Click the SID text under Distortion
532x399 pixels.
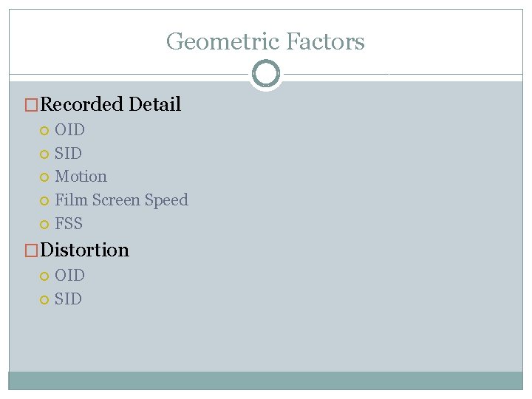(x=68, y=299)
